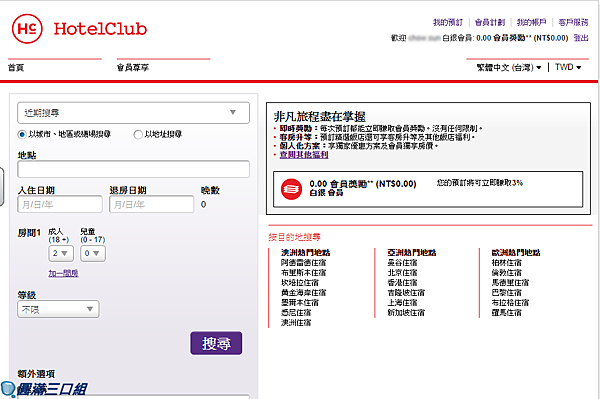The image size is (600, 399).
Task: Open 會員計劃 in the top menu
Action: coord(490,22)
